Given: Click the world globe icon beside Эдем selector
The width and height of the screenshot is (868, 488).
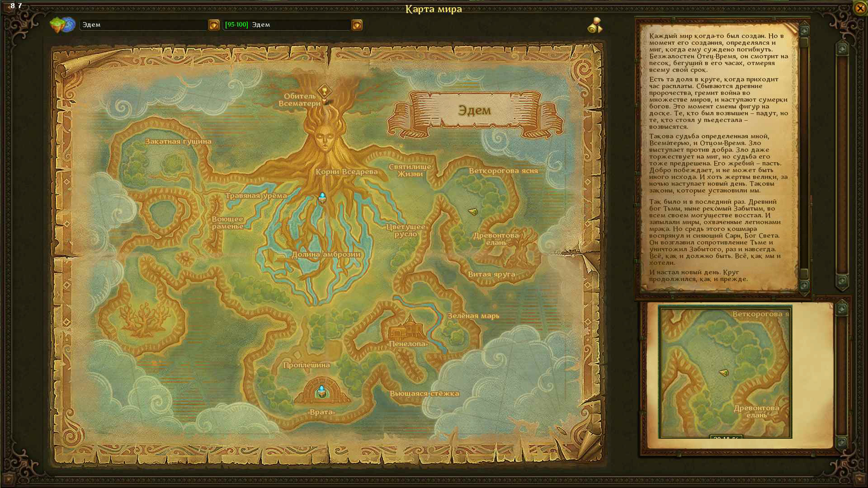Looking at the screenshot, I should coord(62,25).
